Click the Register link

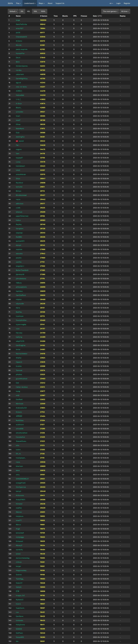127,3
